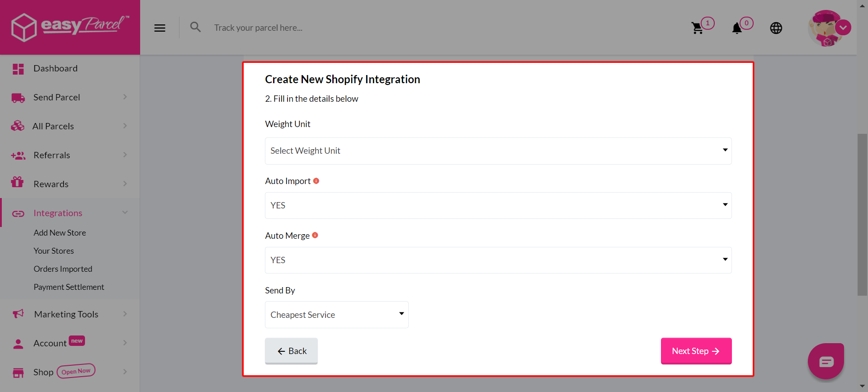Go to Your Stores
The image size is (868, 392).
tap(54, 251)
